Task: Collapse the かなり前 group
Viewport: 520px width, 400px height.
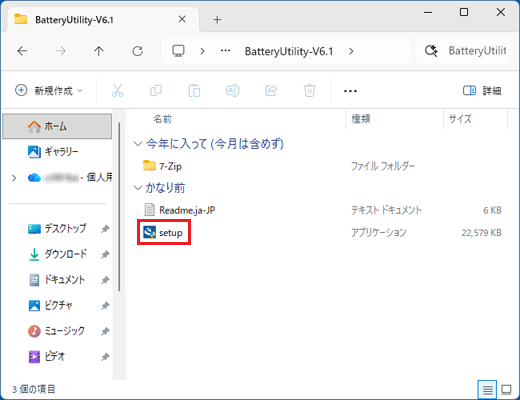Action: pyautogui.click(x=138, y=188)
